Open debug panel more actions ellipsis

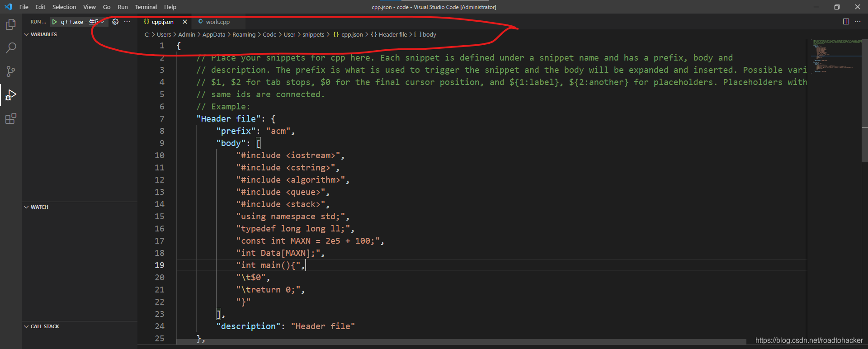(x=127, y=22)
